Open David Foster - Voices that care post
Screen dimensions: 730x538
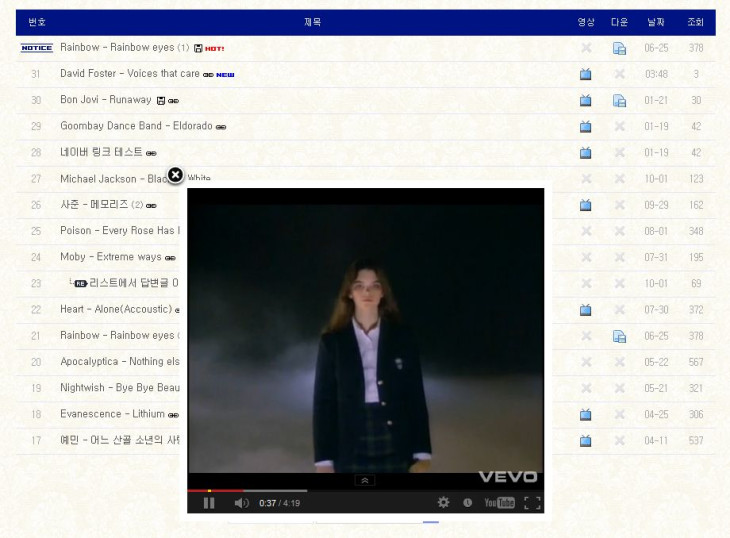click(129, 74)
